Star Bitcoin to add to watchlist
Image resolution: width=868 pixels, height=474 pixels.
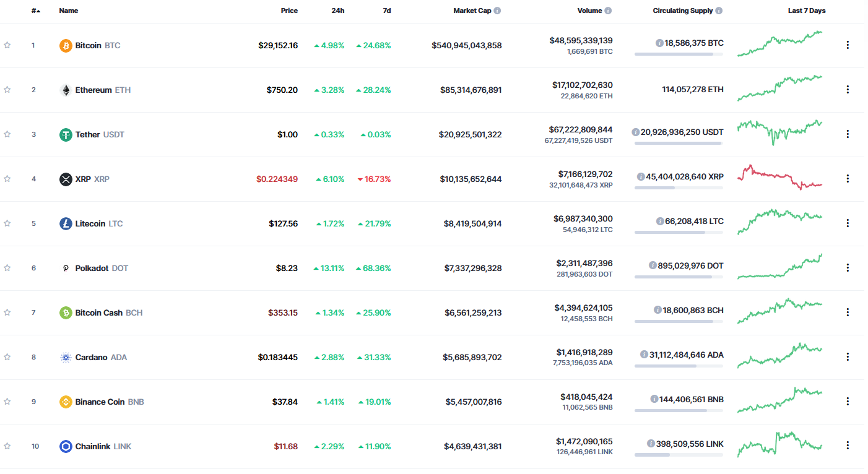(x=7, y=45)
